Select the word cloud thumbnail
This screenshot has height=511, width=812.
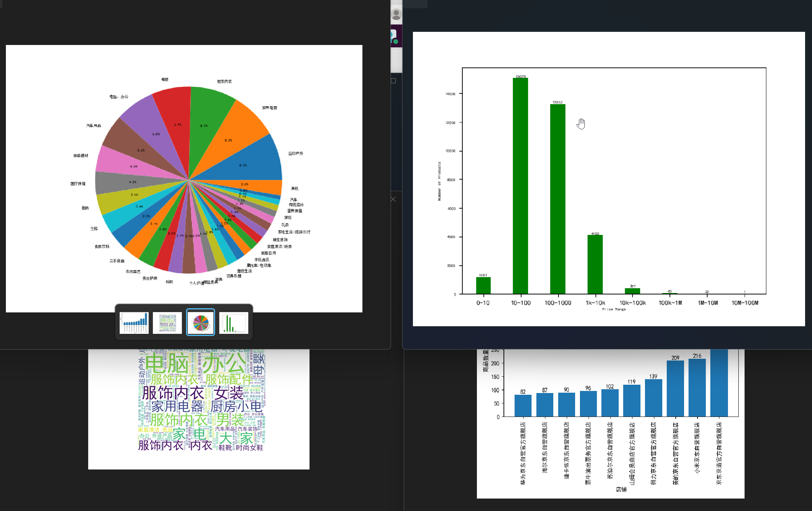coord(167,323)
